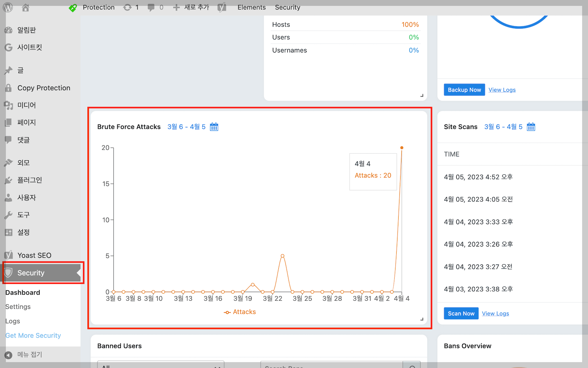Click the 사이트킷 Google icon
The height and width of the screenshot is (368, 588).
point(8,47)
